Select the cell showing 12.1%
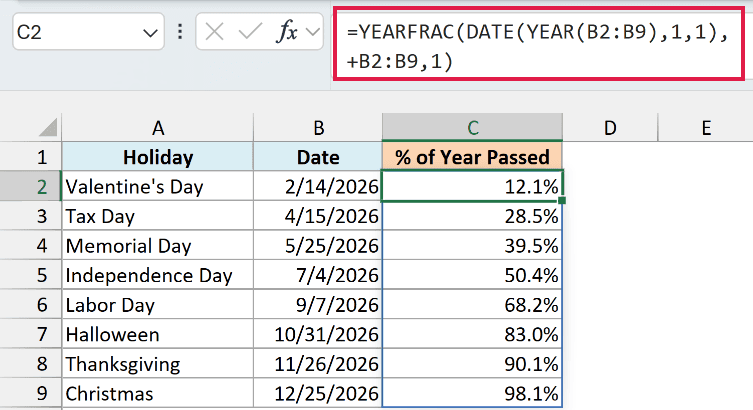Screen dimensions: 753x410 tap(473, 186)
